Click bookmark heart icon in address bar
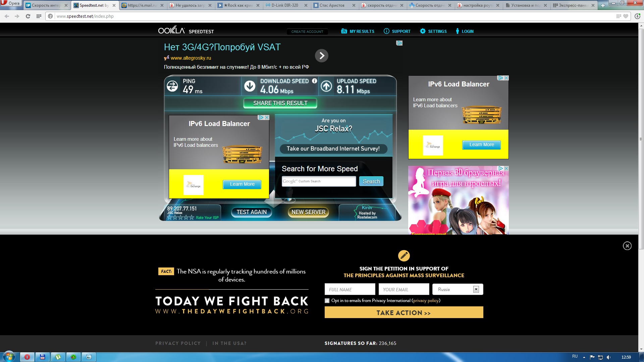 coord(626,16)
